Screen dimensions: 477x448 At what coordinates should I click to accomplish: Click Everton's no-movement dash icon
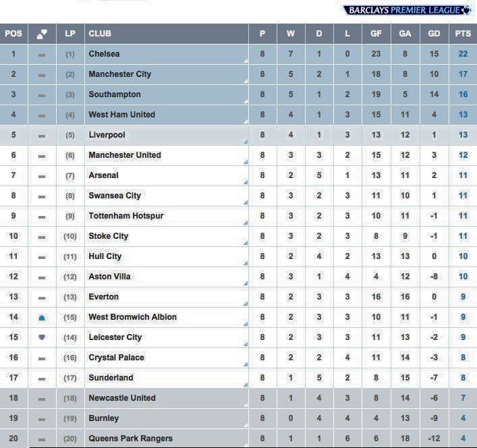(x=42, y=298)
